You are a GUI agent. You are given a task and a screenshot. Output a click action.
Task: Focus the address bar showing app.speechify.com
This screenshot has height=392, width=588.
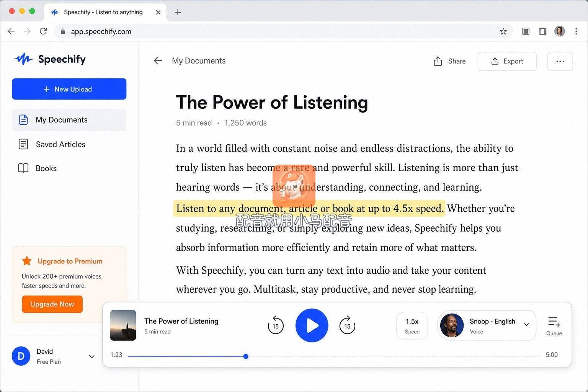pyautogui.click(x=283, y=31)
